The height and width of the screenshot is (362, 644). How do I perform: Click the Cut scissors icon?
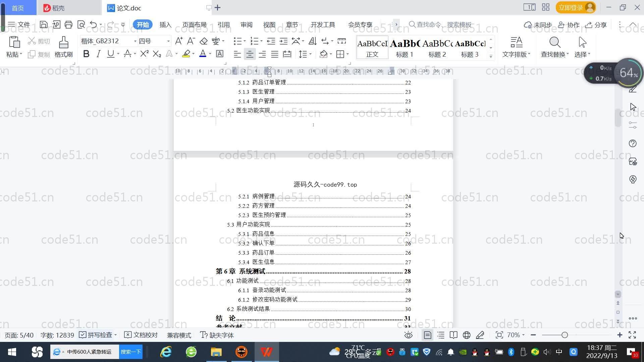coord(32,41)
